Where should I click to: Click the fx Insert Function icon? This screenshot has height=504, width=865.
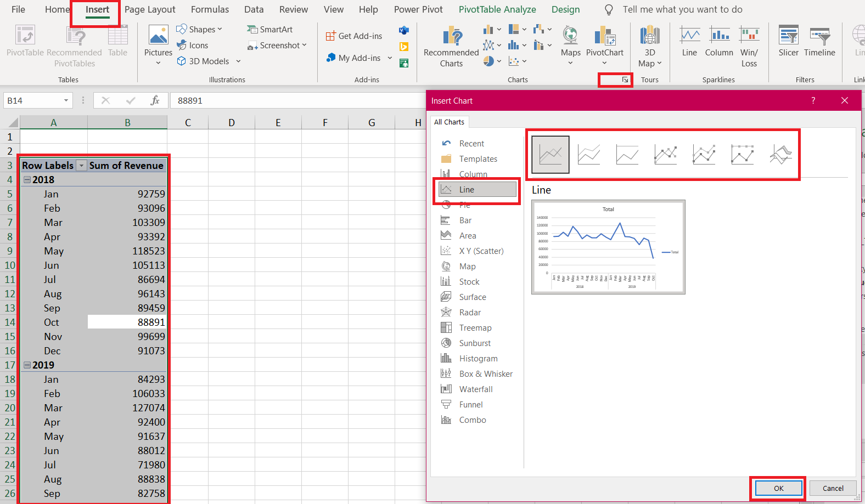(x=155, y=100)
